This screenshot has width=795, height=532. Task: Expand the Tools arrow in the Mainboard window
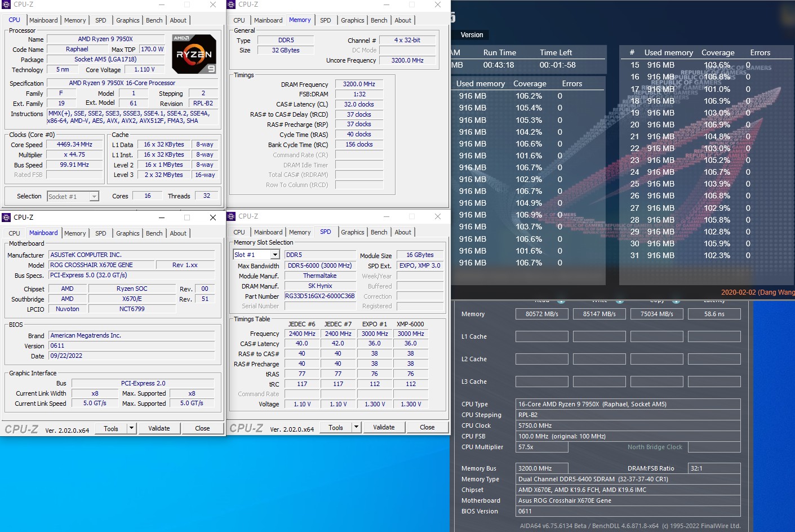(x=131, y=428)
